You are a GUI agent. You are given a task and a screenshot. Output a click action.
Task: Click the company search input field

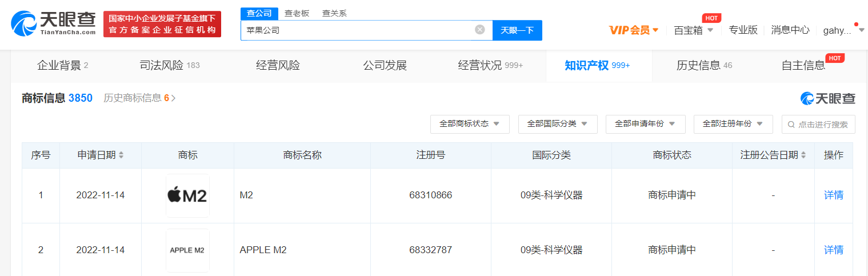pyautogui.click(x=357, y=30)
